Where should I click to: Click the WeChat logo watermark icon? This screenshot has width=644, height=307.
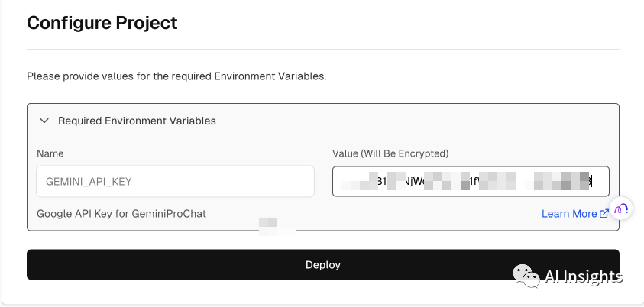click(525, 276)
